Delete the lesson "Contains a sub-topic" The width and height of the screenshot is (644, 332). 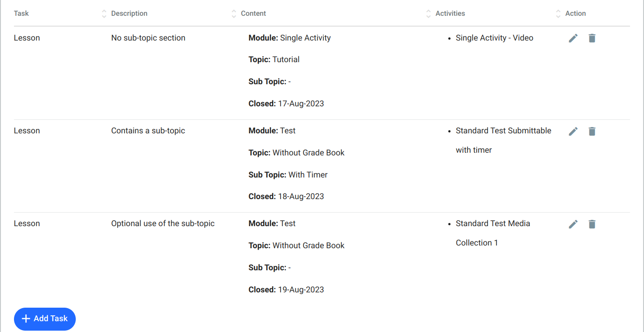point(592,131)
